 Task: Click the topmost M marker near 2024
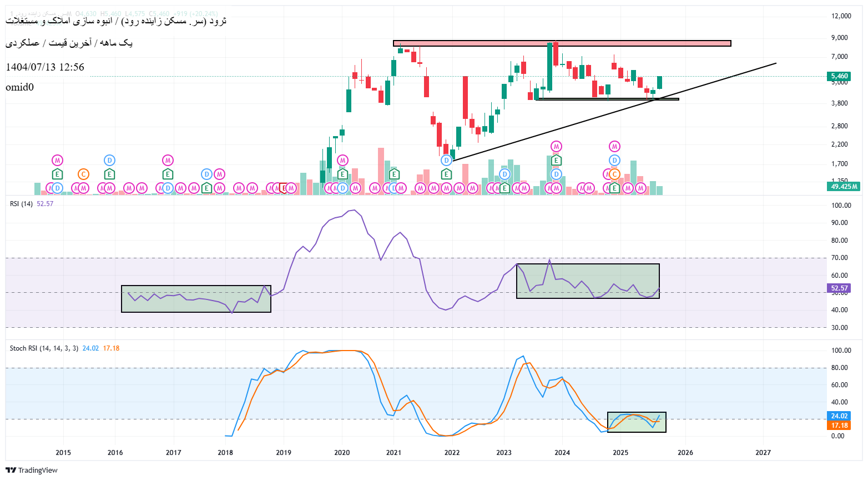click(556, 147)
